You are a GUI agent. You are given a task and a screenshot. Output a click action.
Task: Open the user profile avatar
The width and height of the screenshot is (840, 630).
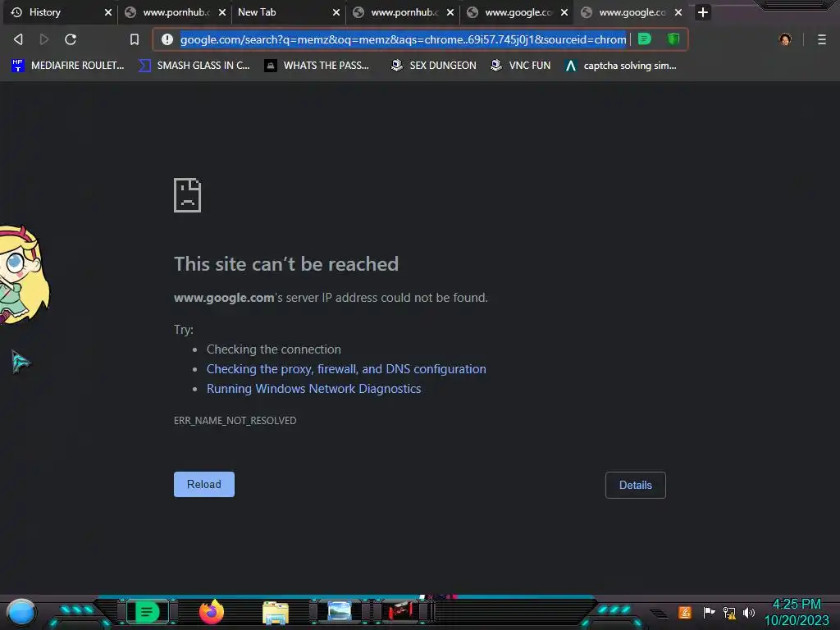785,39
